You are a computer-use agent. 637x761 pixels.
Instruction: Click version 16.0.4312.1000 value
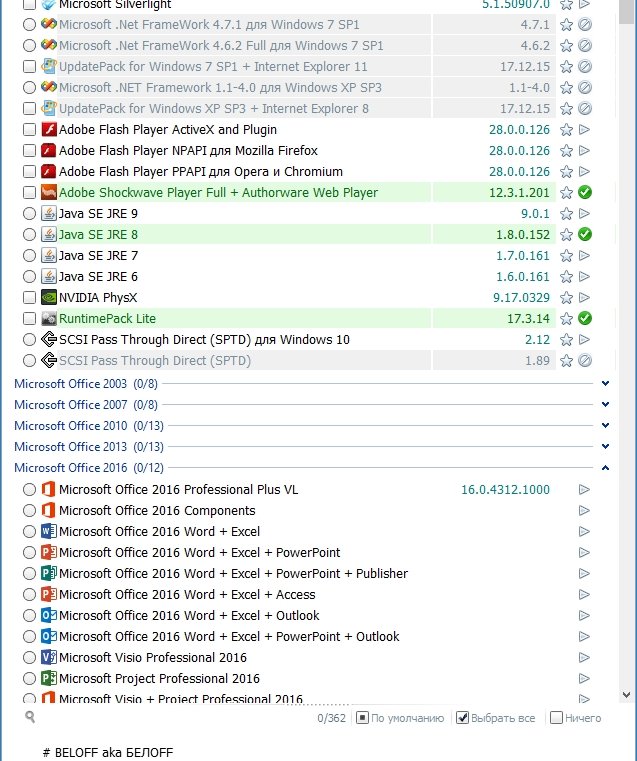tap(505, 490)
